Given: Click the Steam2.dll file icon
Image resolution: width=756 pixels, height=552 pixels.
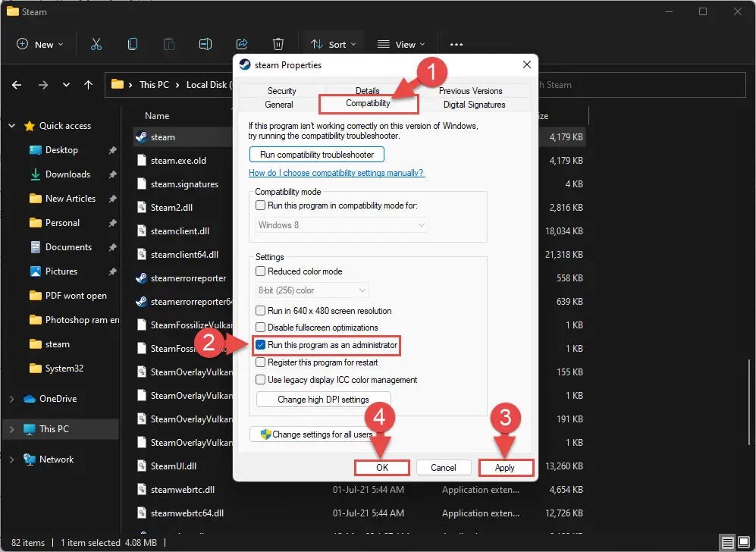Looking at the screenshot, I should 142,208.
